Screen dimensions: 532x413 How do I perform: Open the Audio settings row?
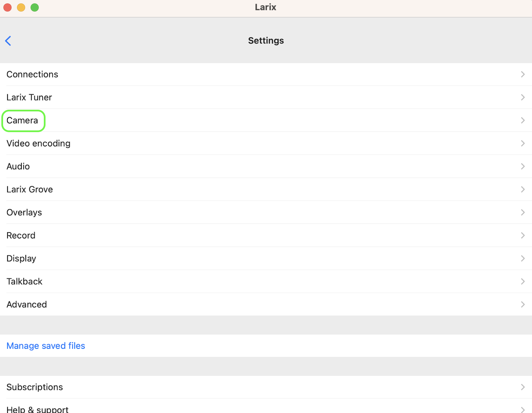click(x=266, y=166)
